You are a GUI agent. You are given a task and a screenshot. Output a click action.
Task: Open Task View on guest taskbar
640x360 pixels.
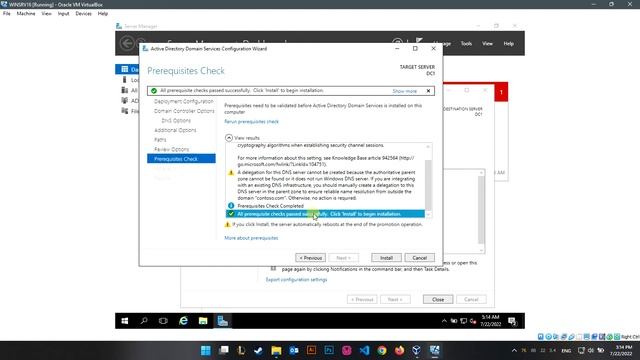click(x=163, y=321)
